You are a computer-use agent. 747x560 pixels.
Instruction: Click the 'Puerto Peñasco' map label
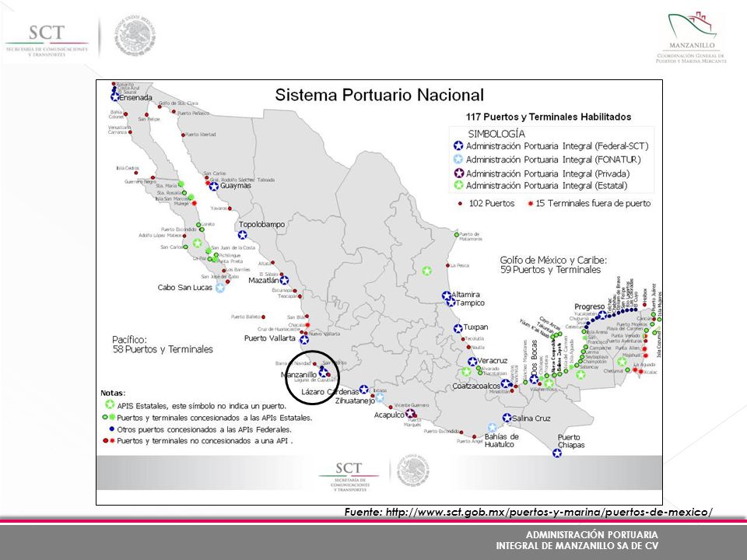(x=193, y=114)
